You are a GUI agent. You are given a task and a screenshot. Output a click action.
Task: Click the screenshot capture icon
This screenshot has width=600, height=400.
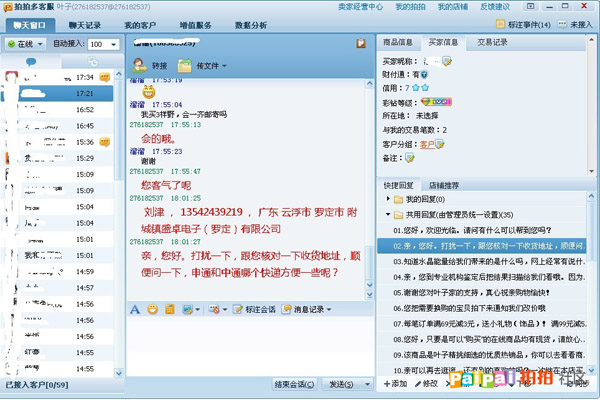pyautogui.click(x=187, y=309)
